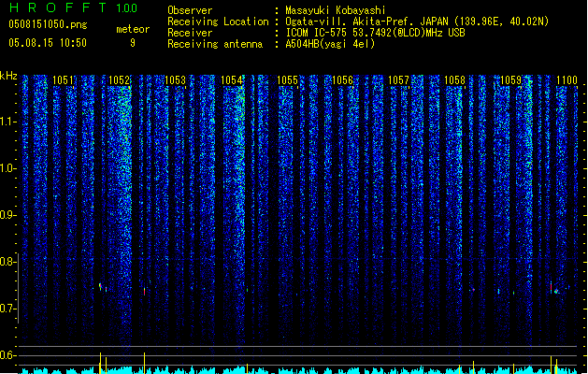This screenshot has height=374, width=588.
Task: Click the file name 0508151050.png
Action: coord(48,24)
